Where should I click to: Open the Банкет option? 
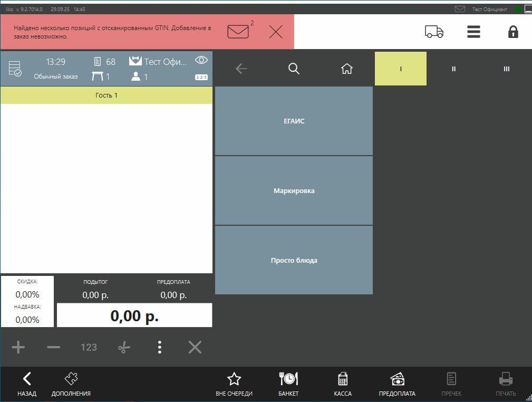click(288, 384)
